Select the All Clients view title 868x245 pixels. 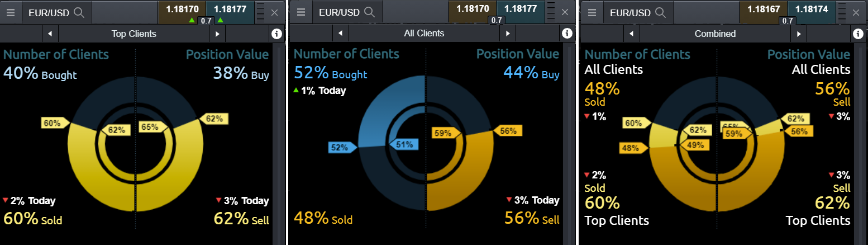[424, 34]
